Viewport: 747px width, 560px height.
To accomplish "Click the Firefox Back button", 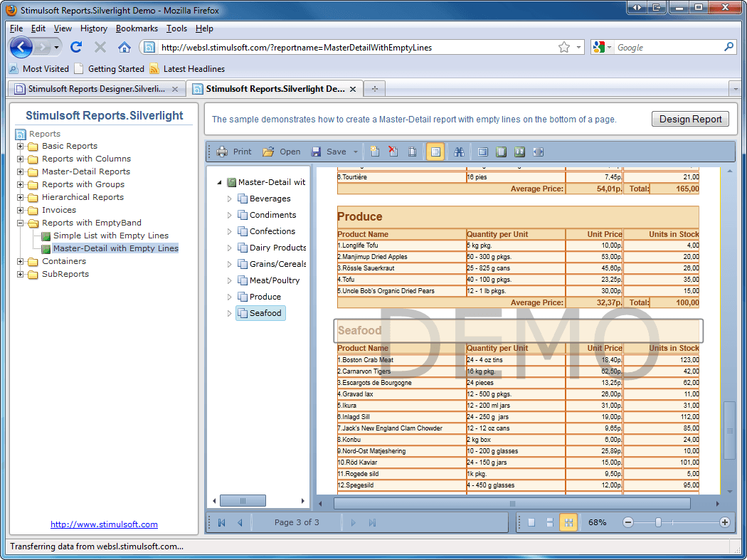I will 21,47.
